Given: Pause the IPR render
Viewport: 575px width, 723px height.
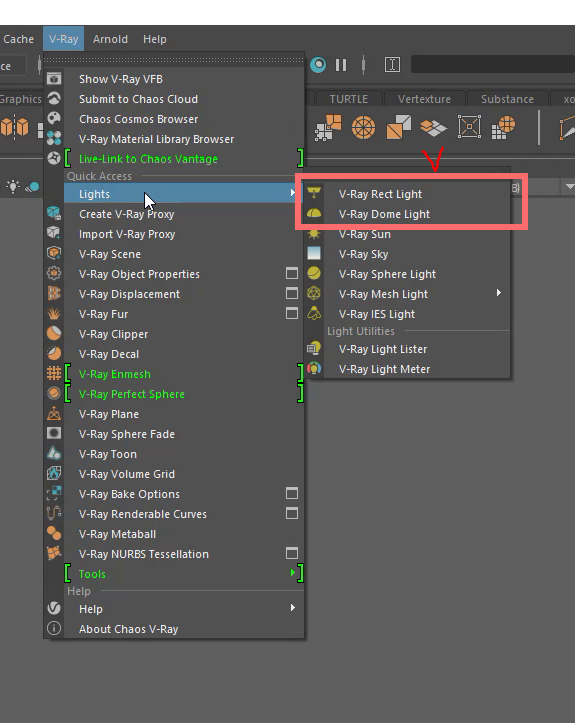Looking at the screenshot, I should click(341, 65).
